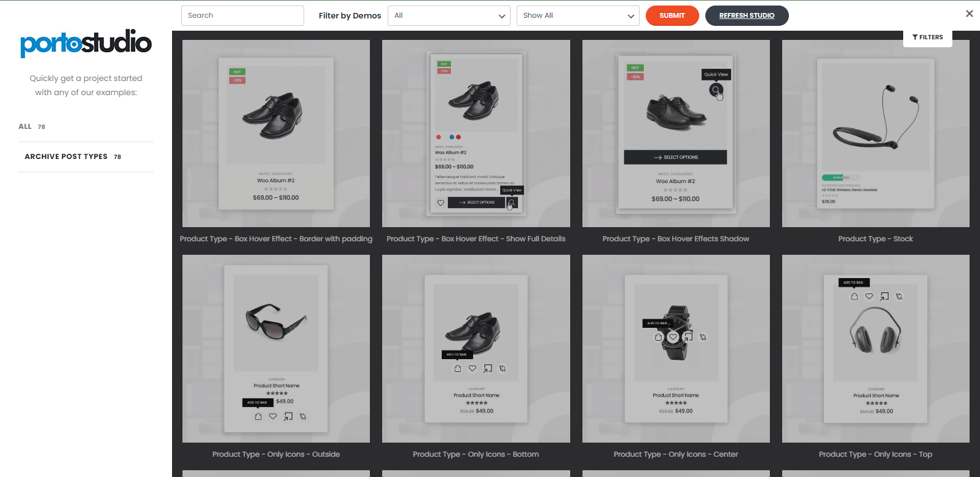Open 'Box Hover Effects Shadow' thumbnail
The width and height of the screenshot is (980, 477).
click(676, 133)
